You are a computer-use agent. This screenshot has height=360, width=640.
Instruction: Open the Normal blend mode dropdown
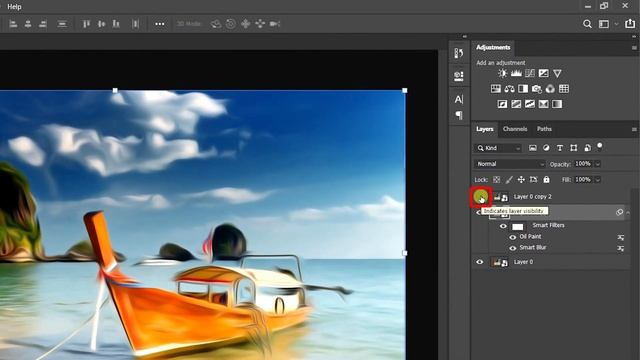tap(510, 164)
